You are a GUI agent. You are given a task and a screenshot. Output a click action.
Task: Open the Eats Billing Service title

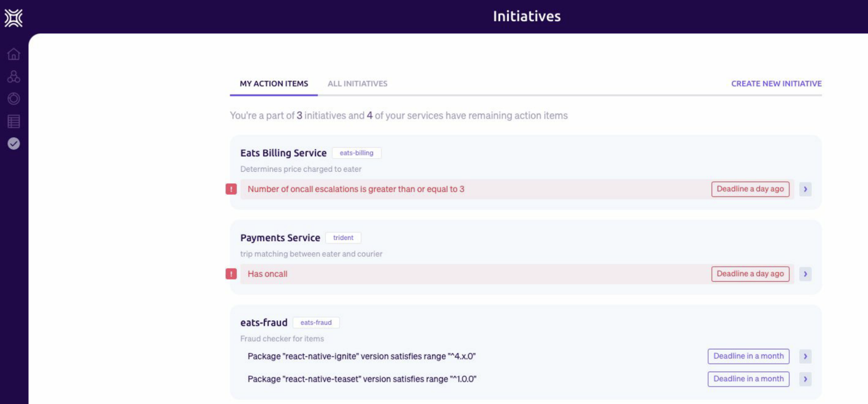click(283, 153)
